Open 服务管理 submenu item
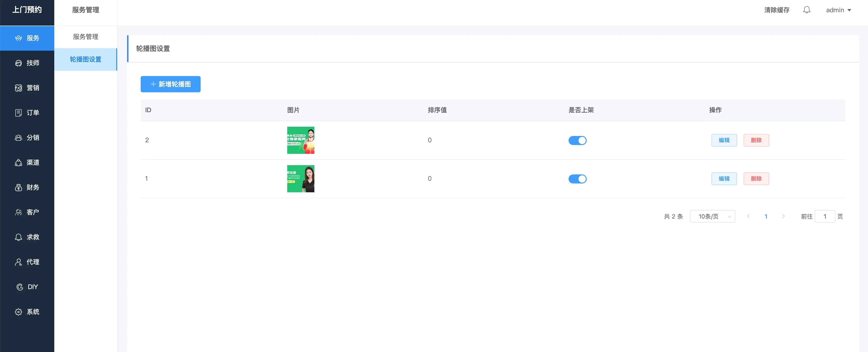868x352 pixels. point(85,37)
